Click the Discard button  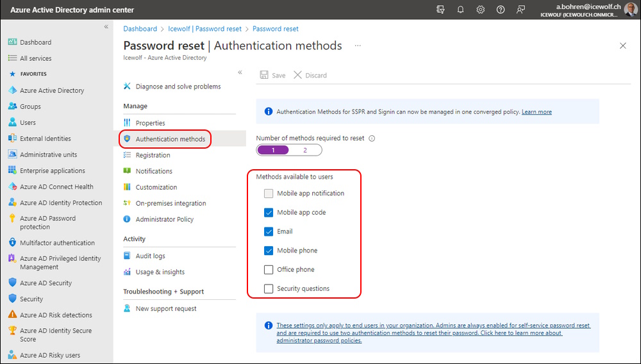310,75
